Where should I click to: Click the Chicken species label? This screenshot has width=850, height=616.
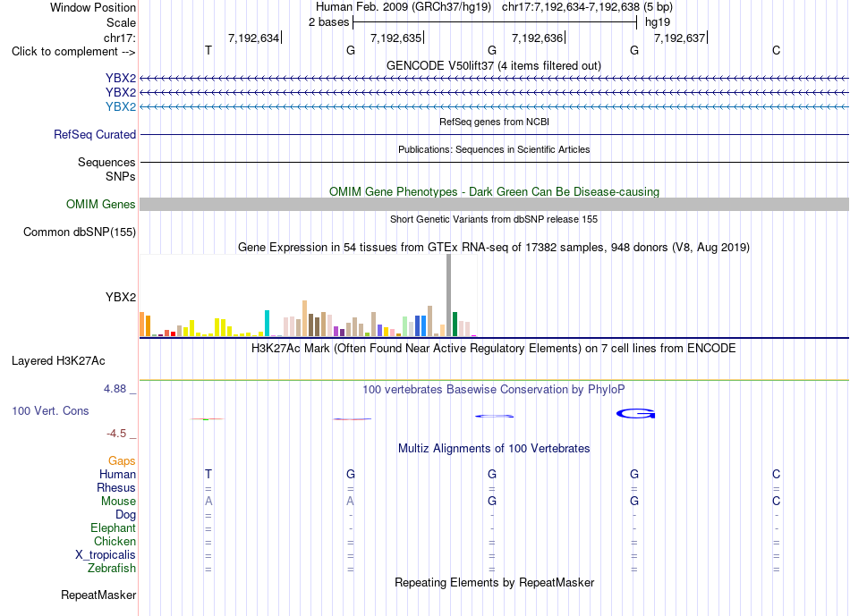coord(115,541)
